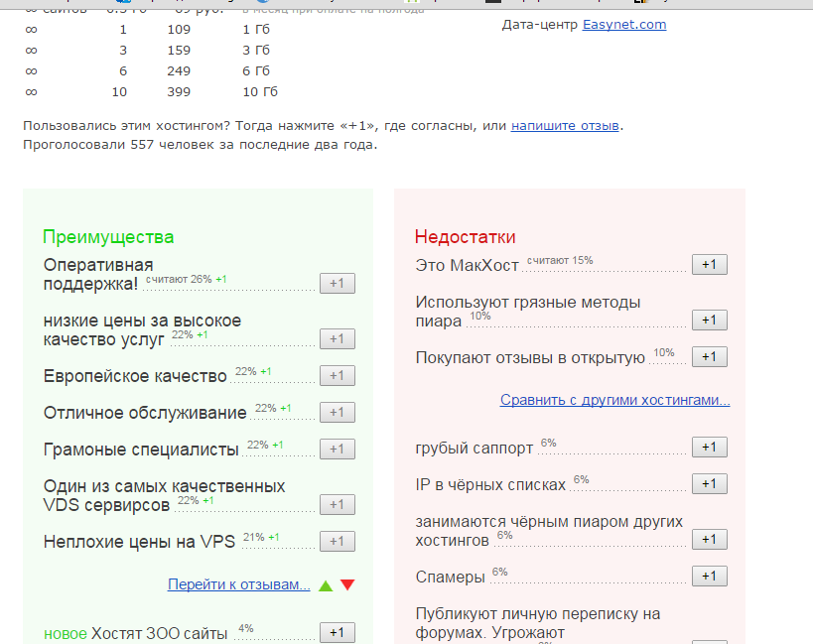Click the '3 Гб' disk size cell
The height and width of the screenshot is (644, 813).
click(256, 51)
